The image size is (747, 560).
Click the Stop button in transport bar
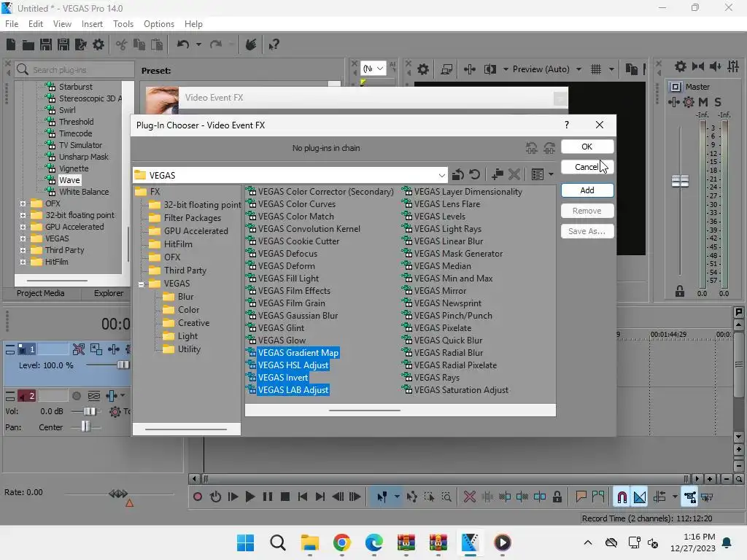(x=285, y=497)
